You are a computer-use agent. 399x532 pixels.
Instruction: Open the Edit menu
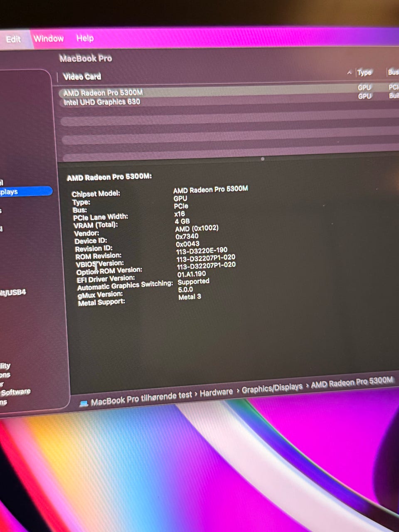tap(13, 39)
